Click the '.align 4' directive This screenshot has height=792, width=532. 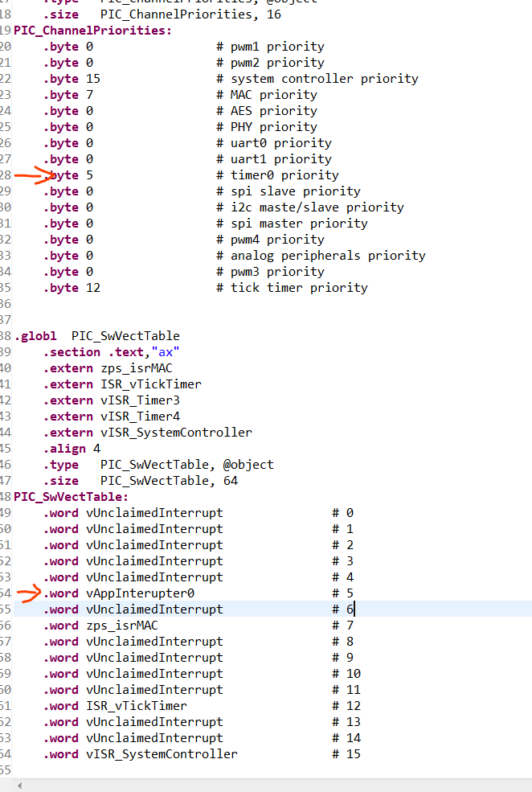point(72,449)
